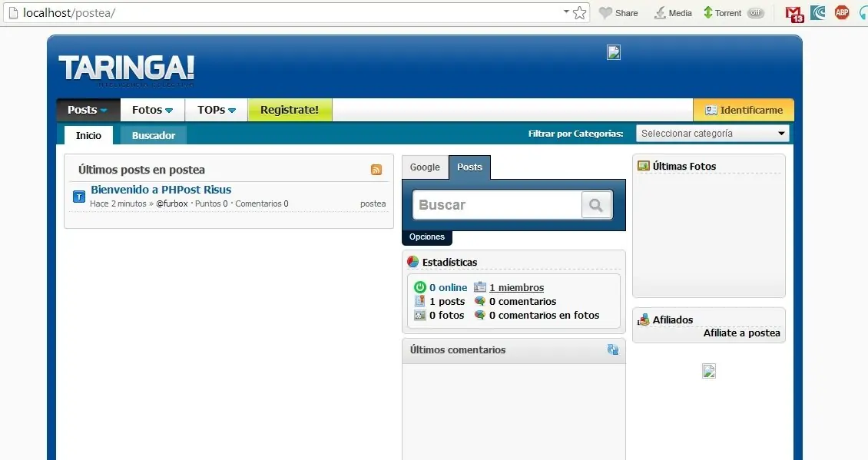The image size is (868, 460).
Task: Open the TOPs dropdown menu
Action: click(x=217, y=110)
